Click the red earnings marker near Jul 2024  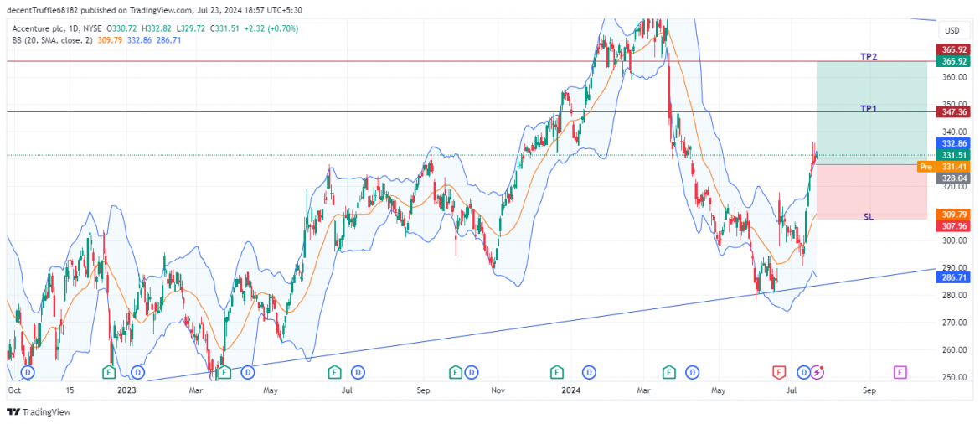[778, 371]
